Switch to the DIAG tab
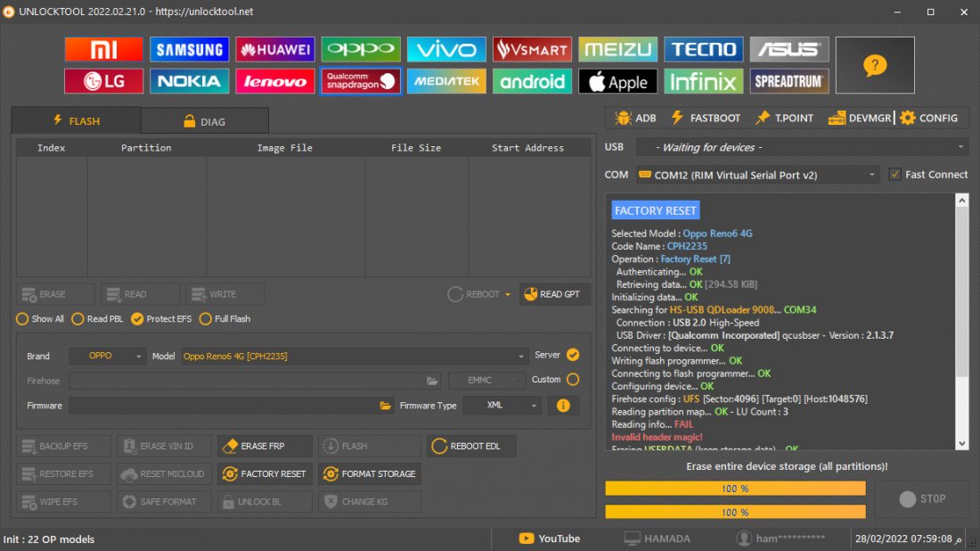Viewport: 980px width, 551px height. click(205, 121)
